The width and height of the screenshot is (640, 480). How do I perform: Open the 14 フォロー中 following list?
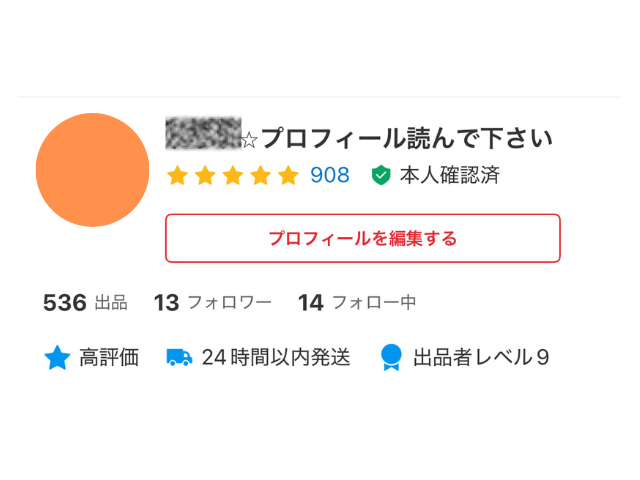[x=357, y=302]
